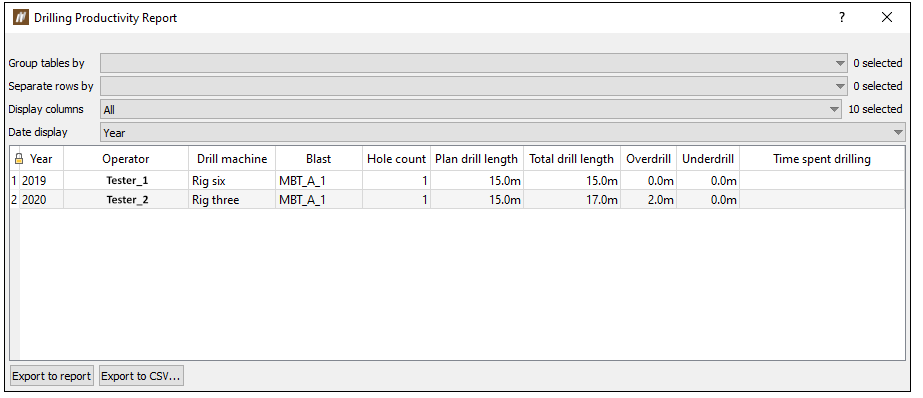Open the Separate rows by dropdown
The width and height of the screenshot is (923, 398).
[x=474, y=86]
